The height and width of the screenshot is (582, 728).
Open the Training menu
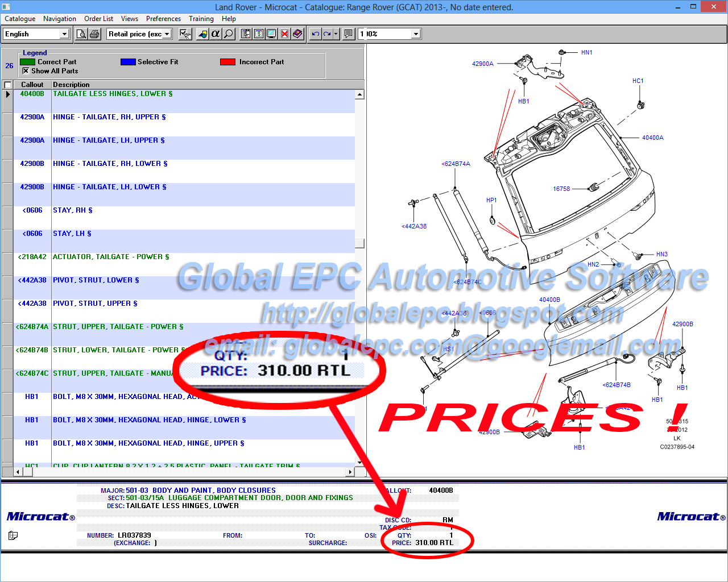201,19
